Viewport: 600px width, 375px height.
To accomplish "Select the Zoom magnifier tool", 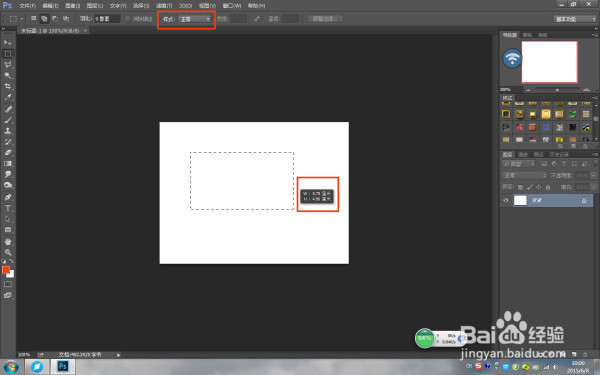I will (8, 252).
